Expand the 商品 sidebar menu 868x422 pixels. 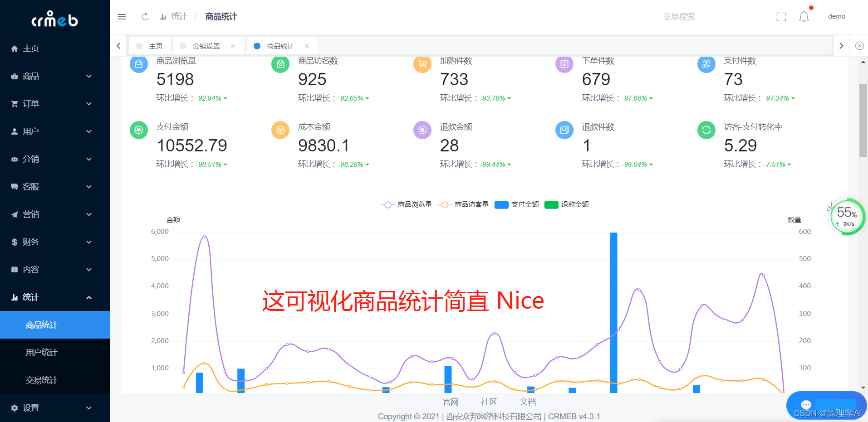(55, 76)
